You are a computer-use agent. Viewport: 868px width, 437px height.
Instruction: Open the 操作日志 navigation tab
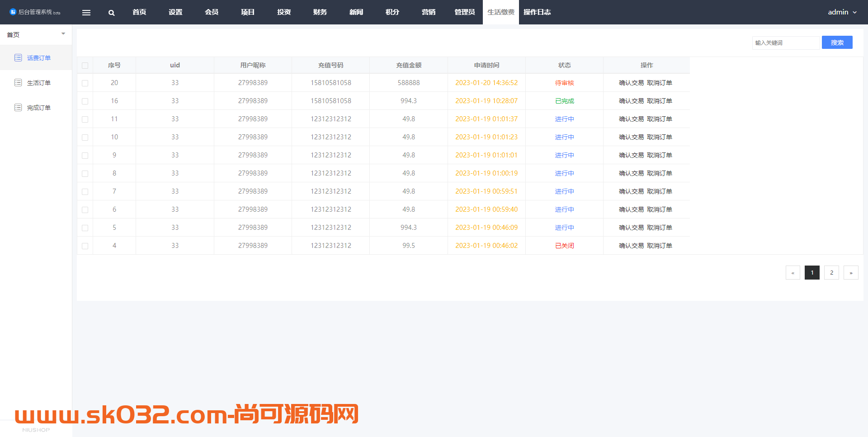(537, 12)
